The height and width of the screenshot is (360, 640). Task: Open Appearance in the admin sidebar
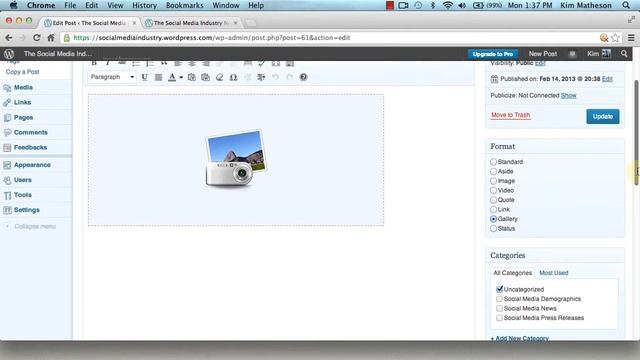tap(32, 165)
